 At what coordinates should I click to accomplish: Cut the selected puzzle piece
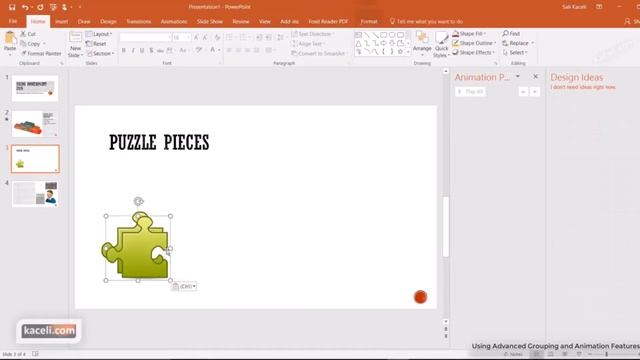pos(28,34)
